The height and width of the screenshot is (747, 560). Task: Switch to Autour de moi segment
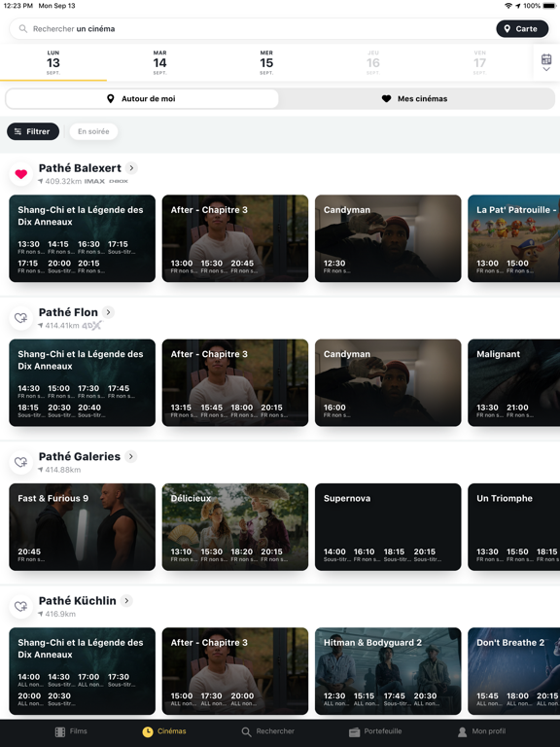142,98
